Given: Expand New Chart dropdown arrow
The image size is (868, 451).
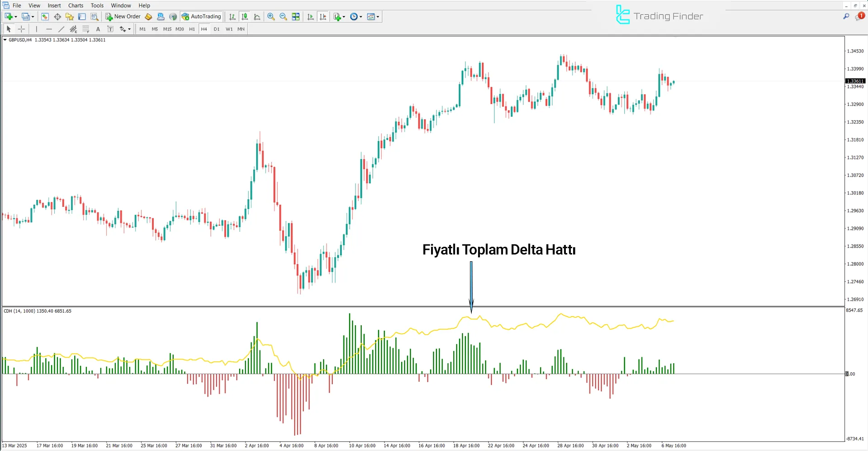Looking at the screenshot, I should click(x=16, y=17).
